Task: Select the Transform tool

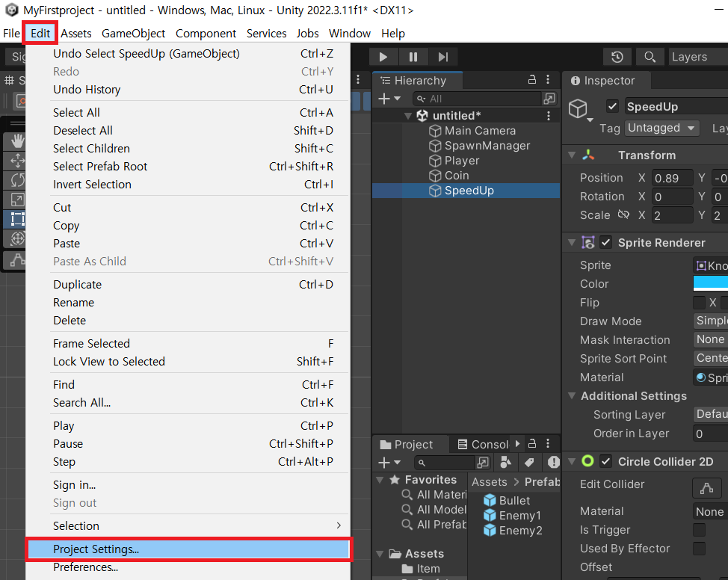Action: [x=17, y=238]
